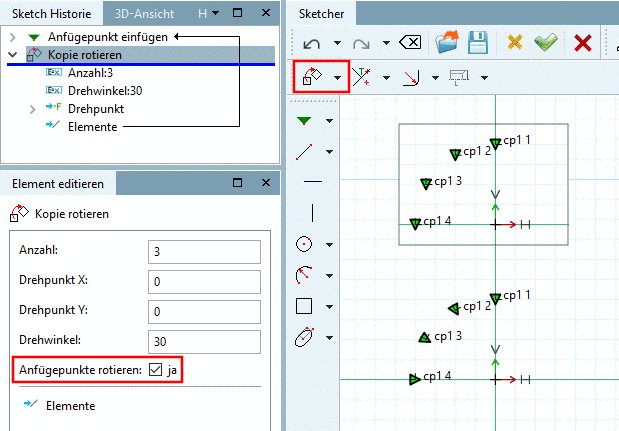Click the Undo arrow icon
Screen dimensions: 619x431
pos(311,43)
